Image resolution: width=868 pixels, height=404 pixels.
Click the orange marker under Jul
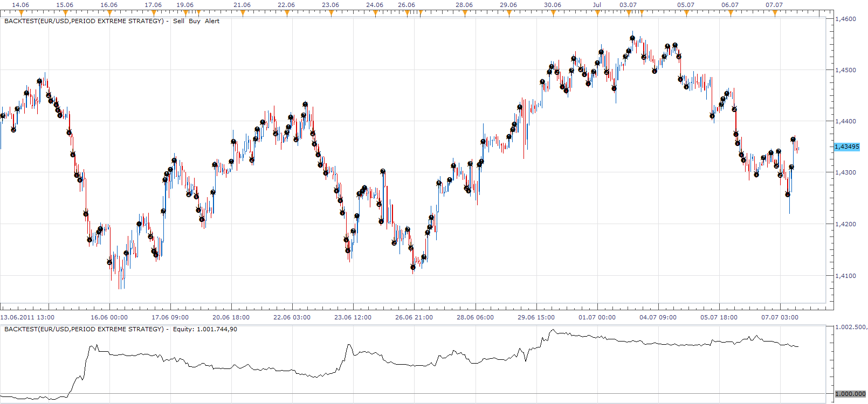tap(597, 13)
